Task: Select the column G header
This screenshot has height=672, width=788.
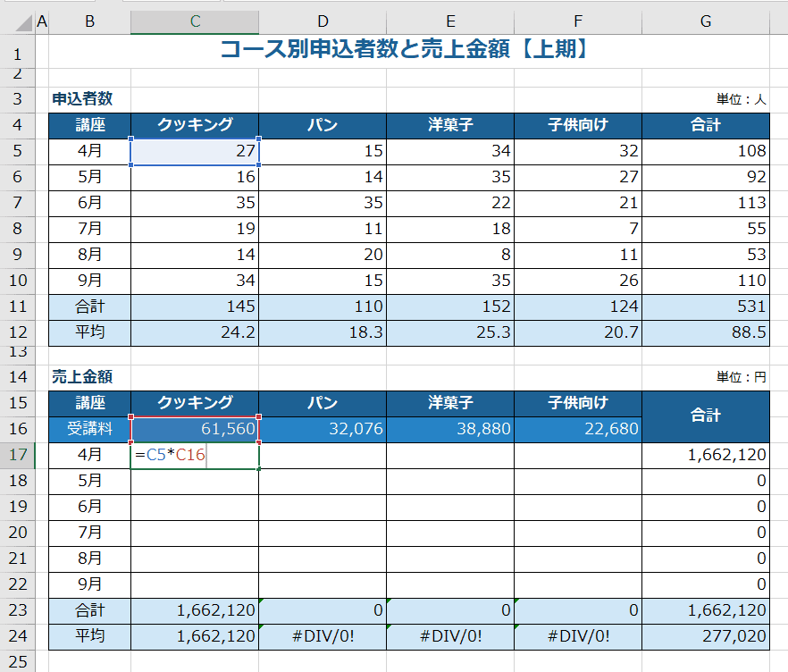Action: [706, 22]
